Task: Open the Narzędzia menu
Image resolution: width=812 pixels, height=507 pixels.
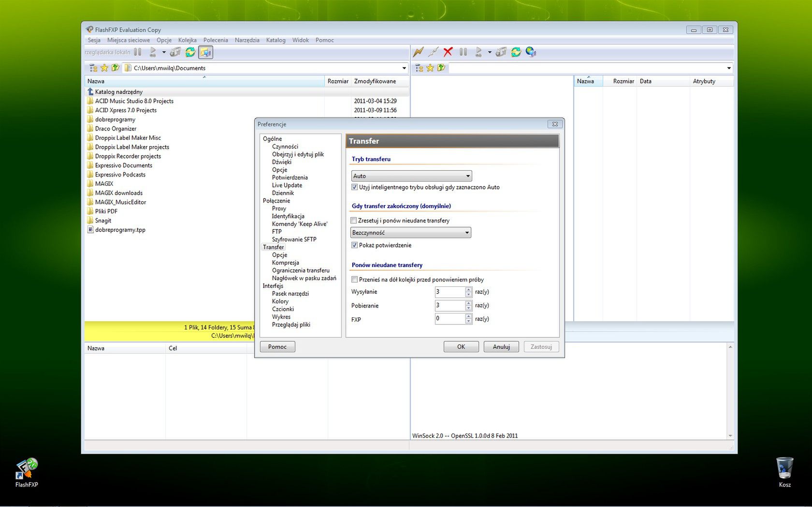Action: [247, 40]
